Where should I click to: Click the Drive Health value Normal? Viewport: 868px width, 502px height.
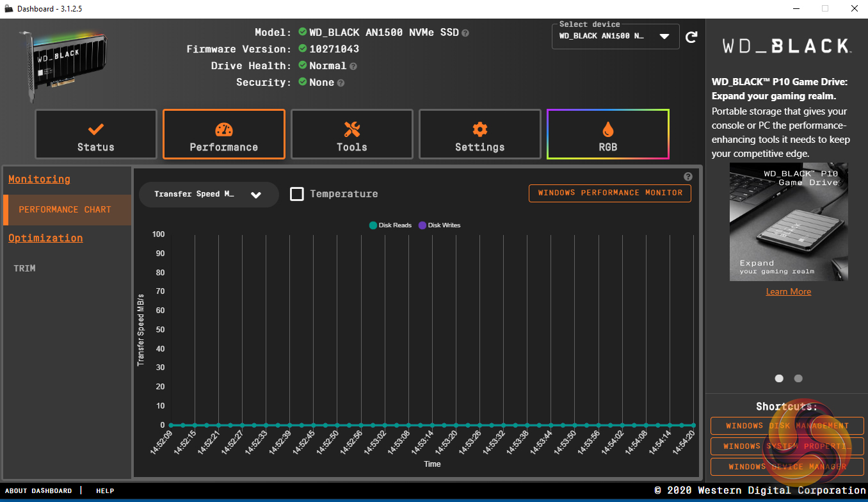(x=328, y=66)
